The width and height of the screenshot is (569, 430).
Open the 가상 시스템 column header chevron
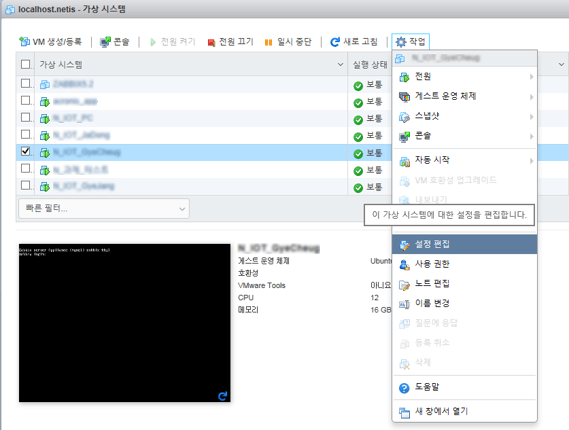coord(340,65)
